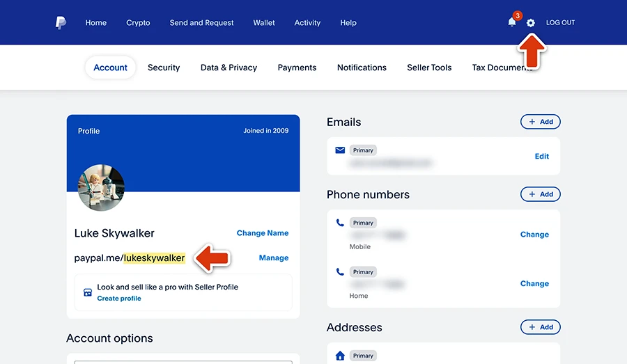The image size is (627, 364).
Task: Switch to the Seller Tools tab
Action: [429, 68]
